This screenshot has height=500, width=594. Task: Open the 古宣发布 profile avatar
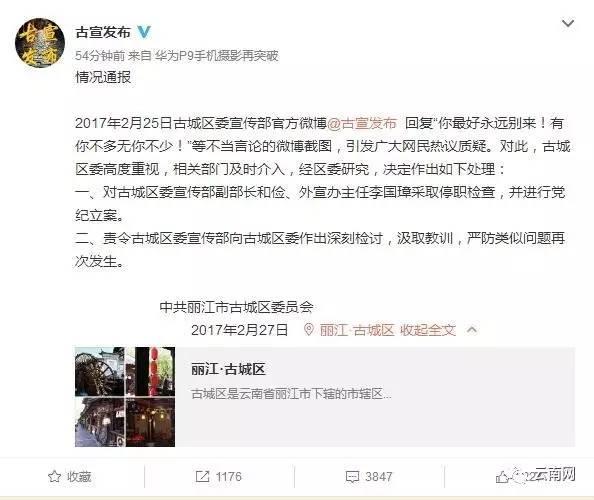point(40,43)
